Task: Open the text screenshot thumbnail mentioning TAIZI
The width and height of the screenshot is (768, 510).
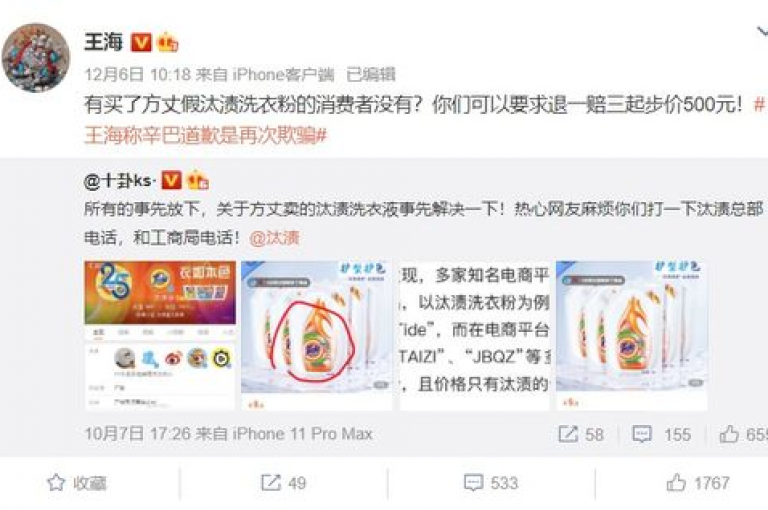Action: coord(475,335)
